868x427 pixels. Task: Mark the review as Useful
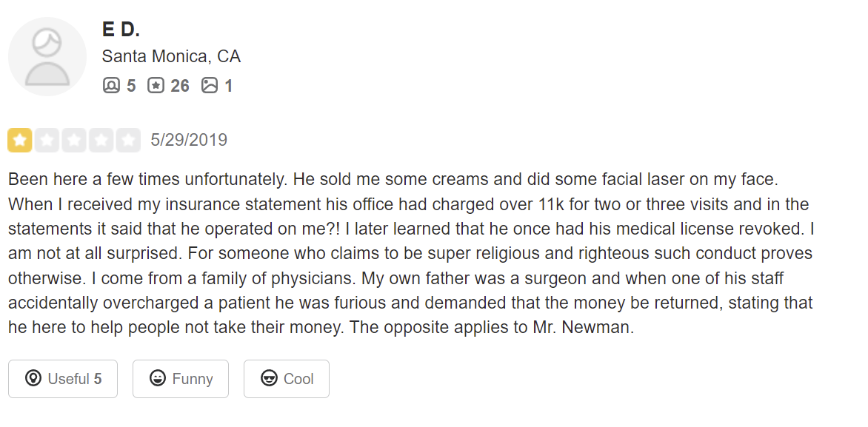pos(63,379)
